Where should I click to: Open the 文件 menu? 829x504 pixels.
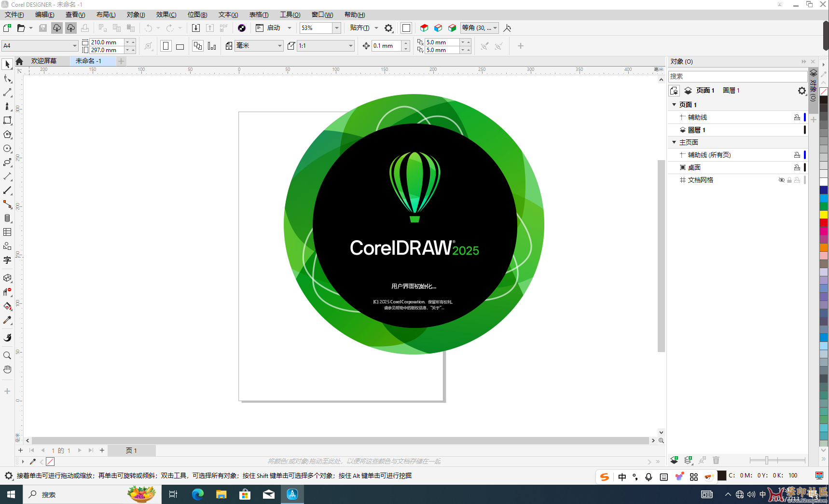(14, 15)
